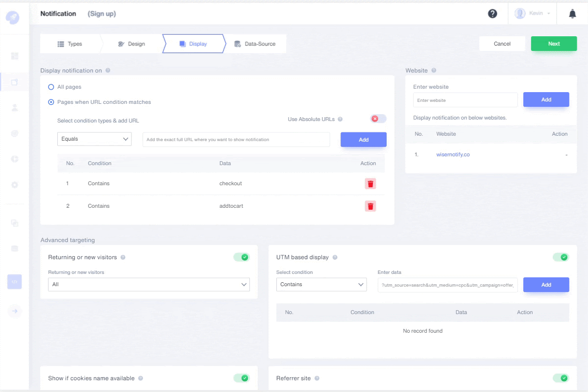
Task: Open the Equals condition type dropdown
Action: pyautogui.click(x=94, y=139)
